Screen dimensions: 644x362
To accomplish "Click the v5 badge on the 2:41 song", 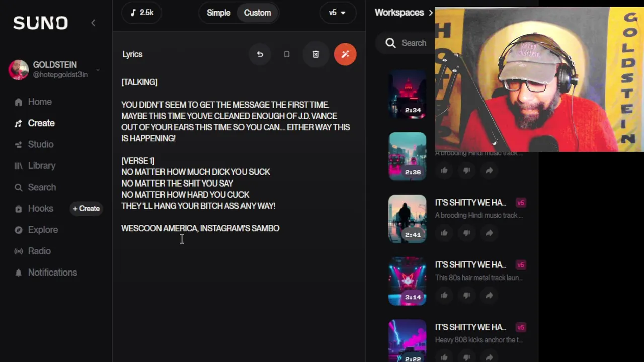I will pos(521,203).
